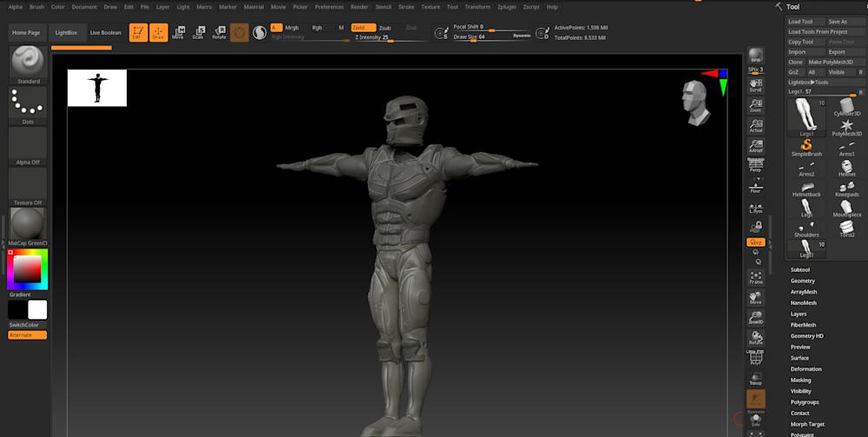Screen dimensions: 868x437
Task: Expand the Geometry section
Action: [803, 281]
